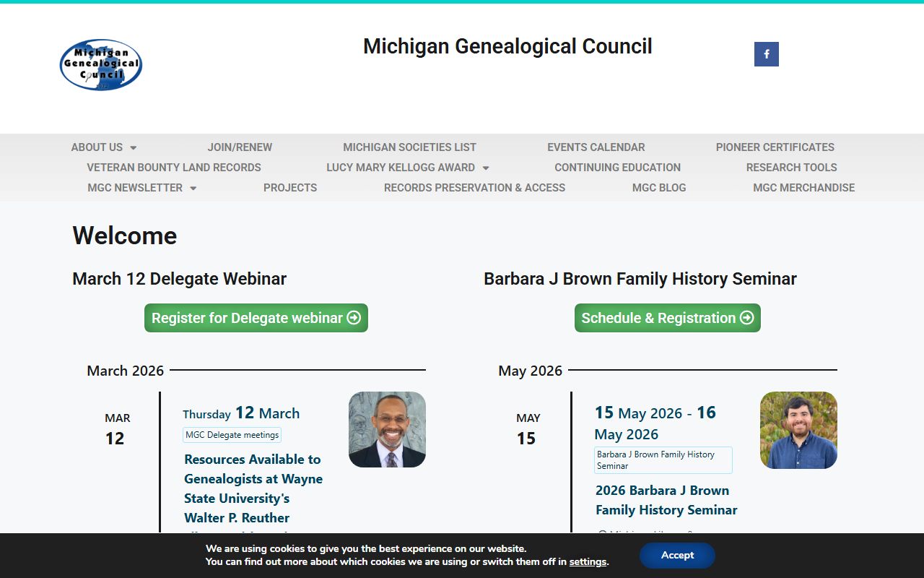This screenshot has height=578, width=924.
Task: Click the Thursday 12 March date text
Action: pyautogui.click(x=241, y=413)
